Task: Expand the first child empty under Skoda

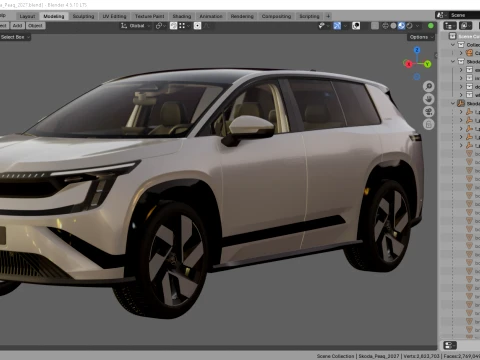Action: click(461, 112)
